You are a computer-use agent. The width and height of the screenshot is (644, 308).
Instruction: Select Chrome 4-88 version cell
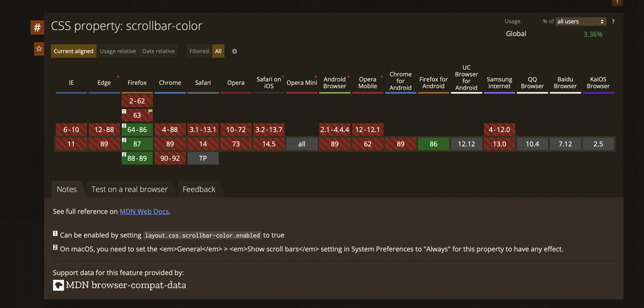click(170, 130)
